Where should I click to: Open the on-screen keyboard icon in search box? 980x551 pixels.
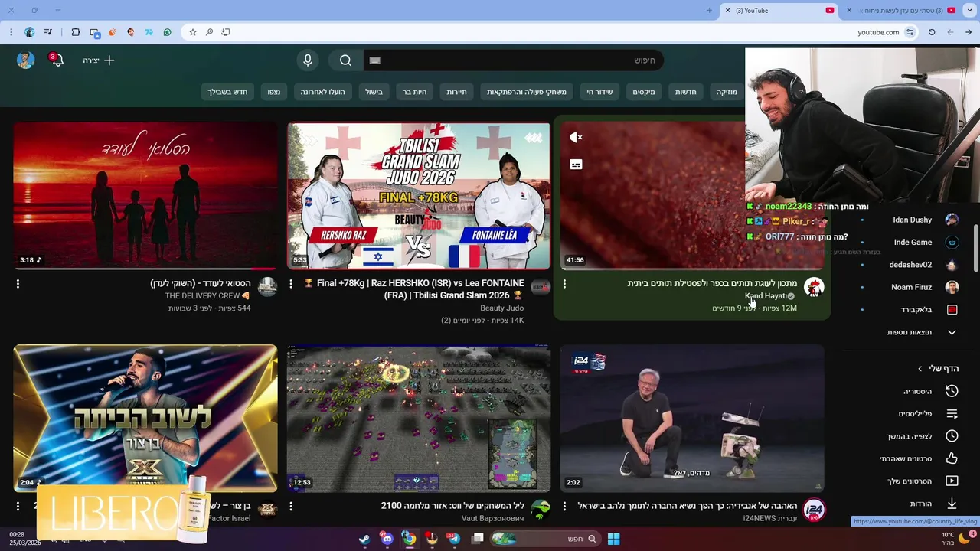pos(374,60)
